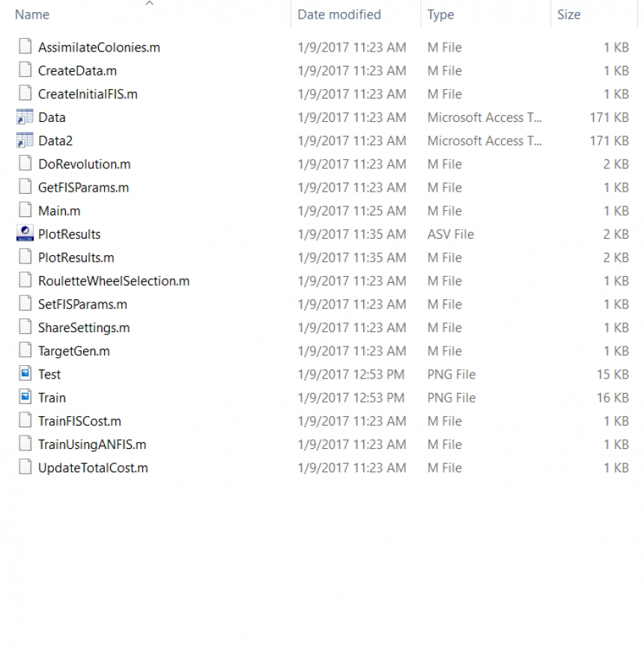
Task: Click the DoRevolution.m file icon
Action: point(25,163)
